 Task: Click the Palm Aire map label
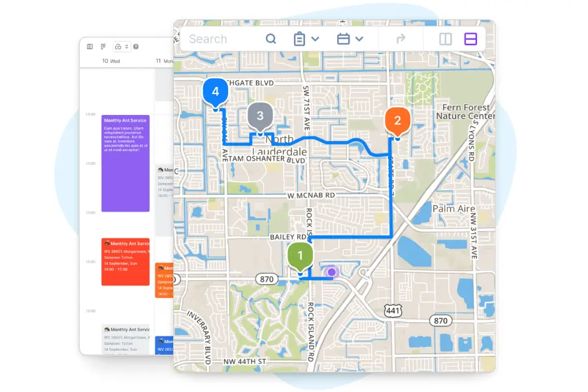click(454, 208)
